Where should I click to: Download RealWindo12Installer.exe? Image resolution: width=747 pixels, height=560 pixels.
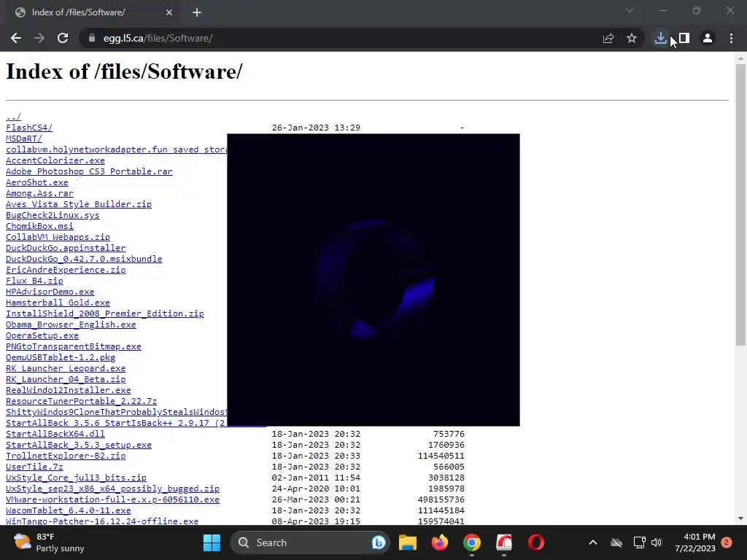[68, 390]
